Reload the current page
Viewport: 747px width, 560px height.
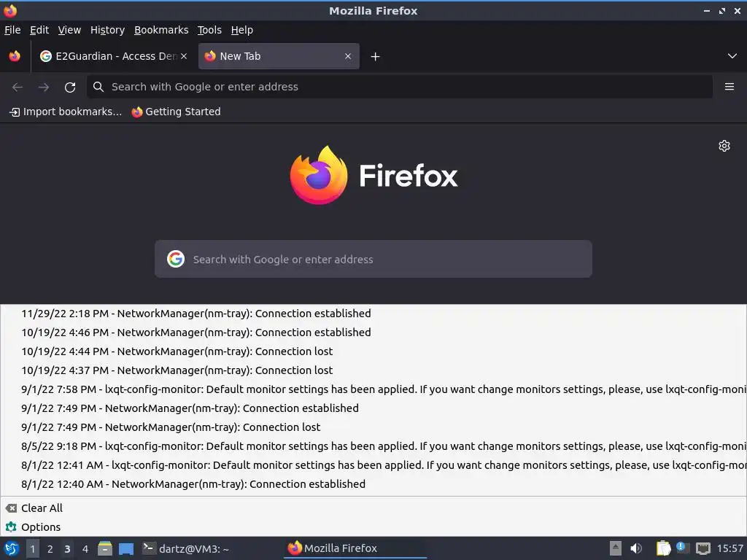point(70,87)
